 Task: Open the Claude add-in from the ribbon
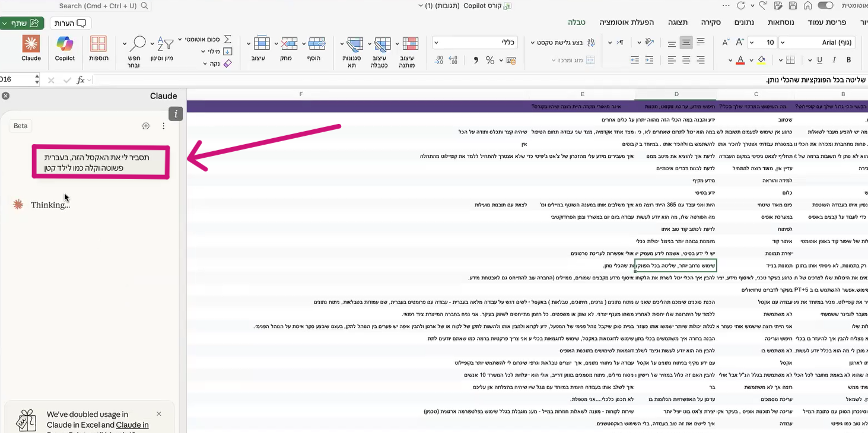[31, 48]
